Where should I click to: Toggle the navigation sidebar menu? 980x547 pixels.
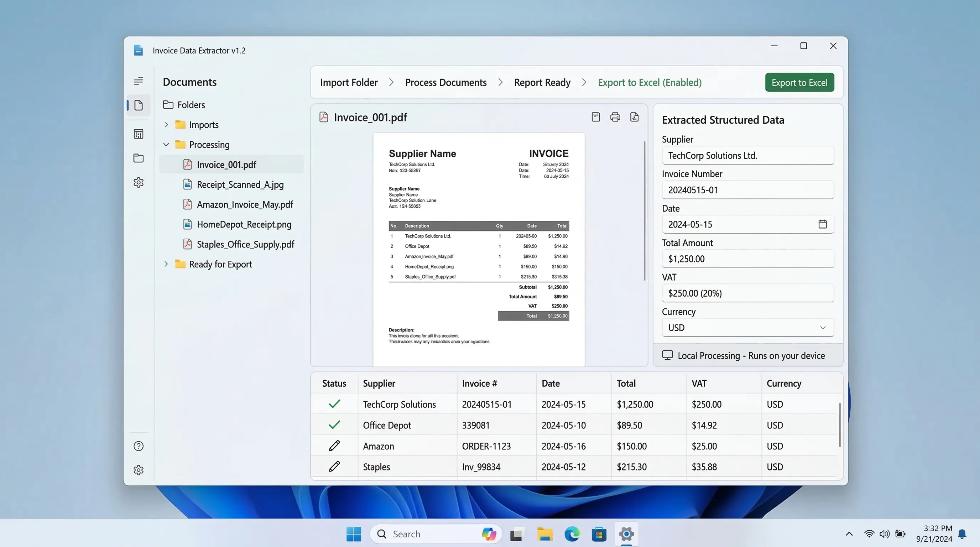coord(138,81)
